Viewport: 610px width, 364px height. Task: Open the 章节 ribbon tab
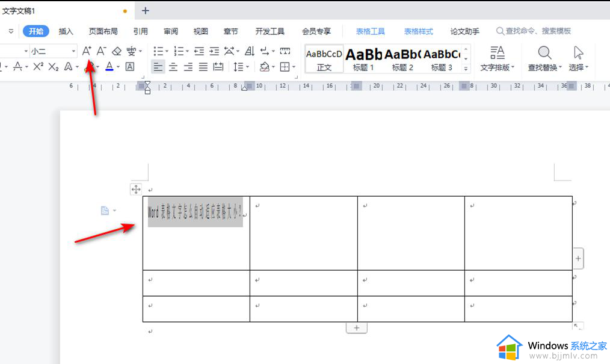230,31
